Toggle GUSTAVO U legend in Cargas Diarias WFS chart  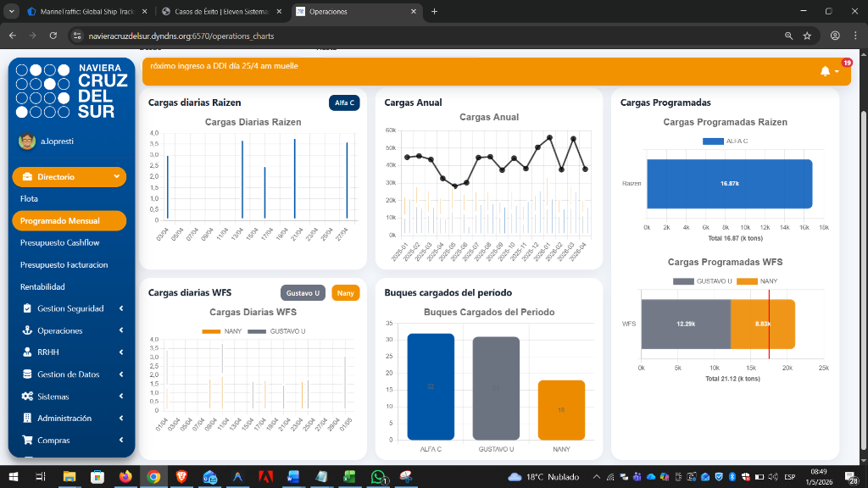[276, 331]
